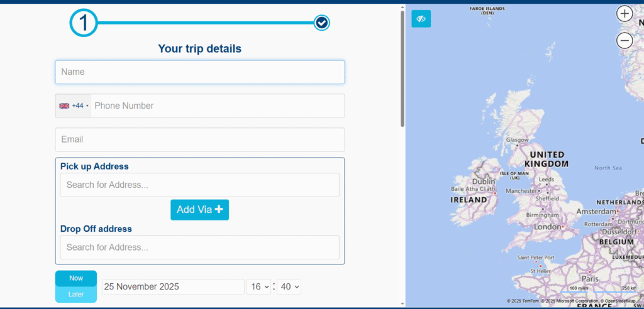Image resolution: width=644 pixels, height=309 pixels.
Task: Select the Now booking option
Action: pos(76,278)
